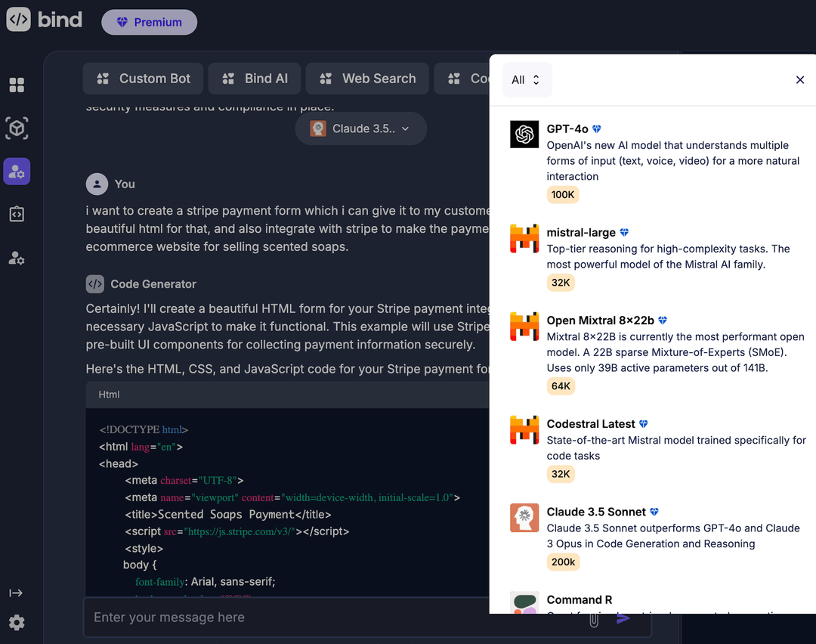This screenshot has height=644, width=816.
Task: Click the Premium upgrade button
Action: [x=149, y=22]
